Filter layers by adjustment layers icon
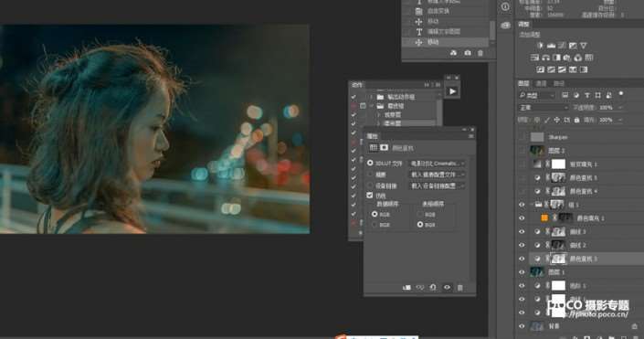The image size is (644, 339). coord(575,95)
